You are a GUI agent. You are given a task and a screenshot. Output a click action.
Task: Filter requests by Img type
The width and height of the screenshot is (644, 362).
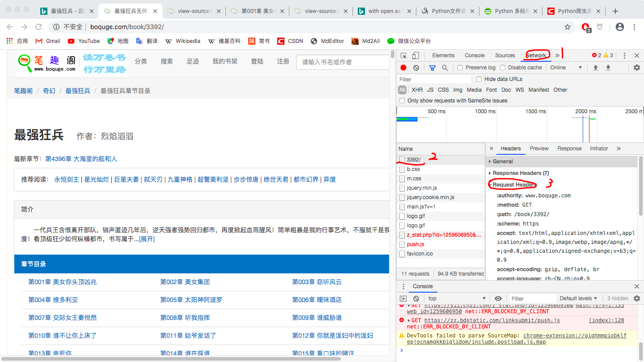pos(458,90)
